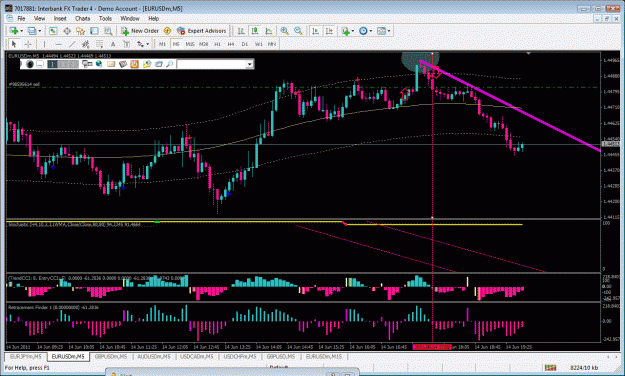Zoom out of the chart

tap(298, 31)
